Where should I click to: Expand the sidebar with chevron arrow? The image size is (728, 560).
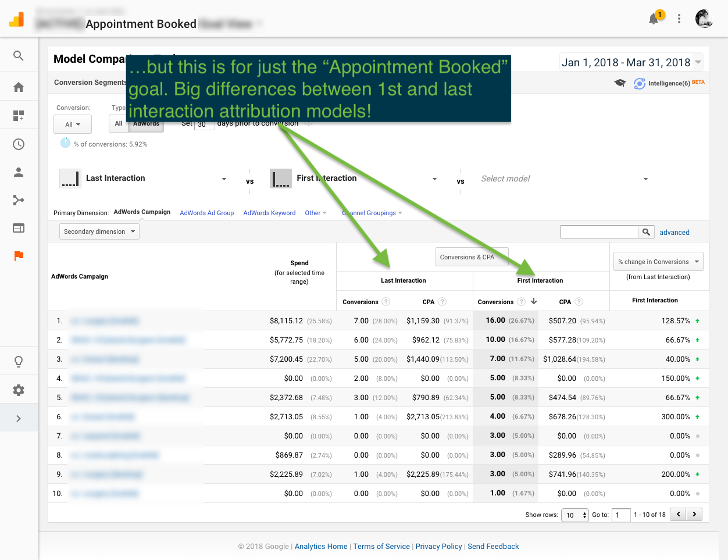coord(19,419)
